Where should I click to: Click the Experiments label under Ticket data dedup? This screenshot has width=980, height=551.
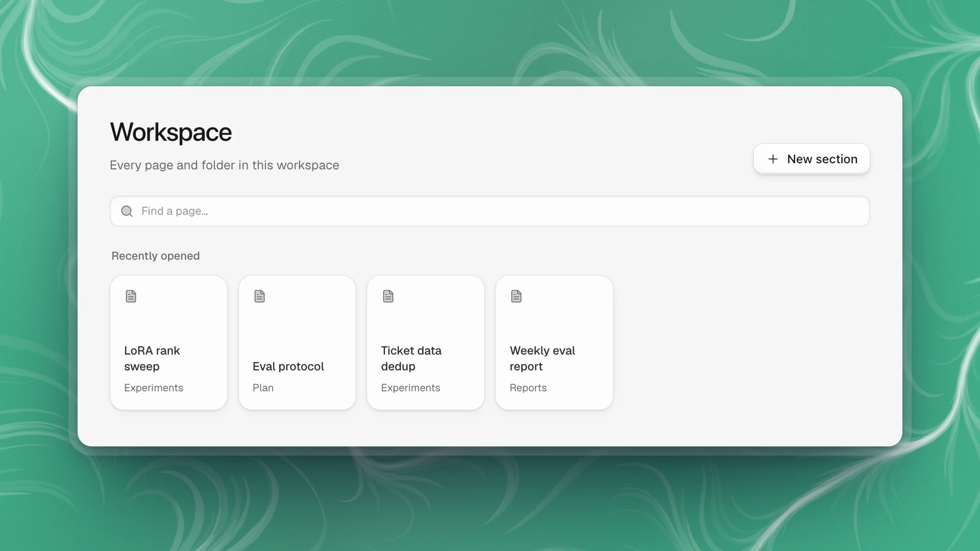point(411,388)
